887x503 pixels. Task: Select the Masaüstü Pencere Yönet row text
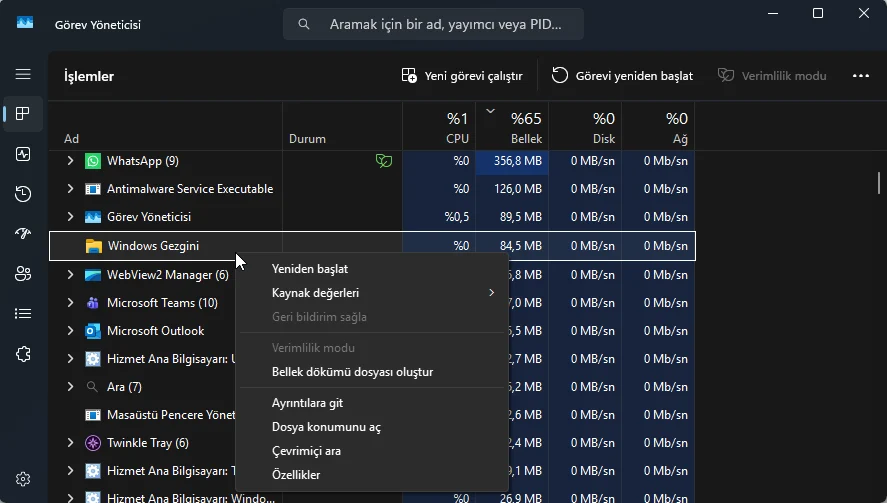tap(171, 415)
